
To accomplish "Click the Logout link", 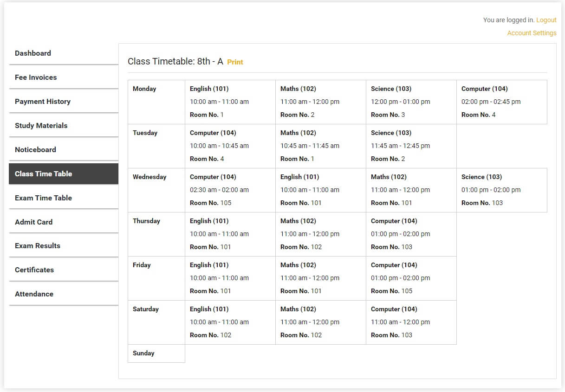I will click(x=546, y=20).
